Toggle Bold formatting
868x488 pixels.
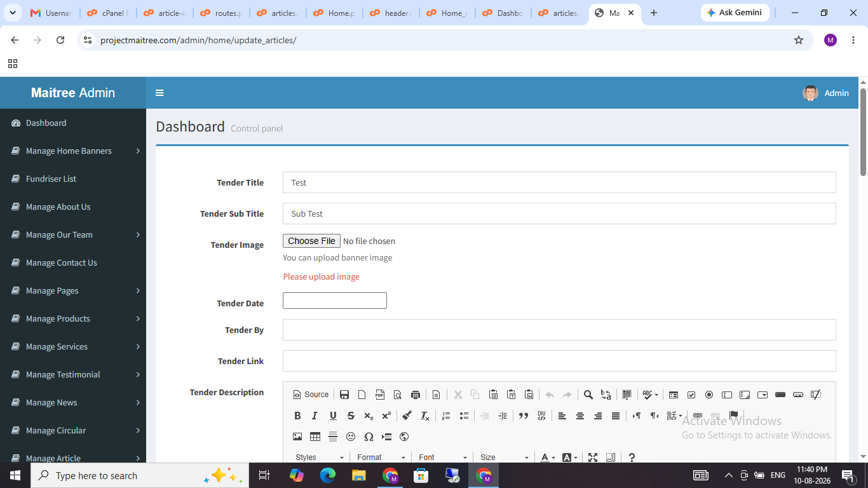click(297, 416)
